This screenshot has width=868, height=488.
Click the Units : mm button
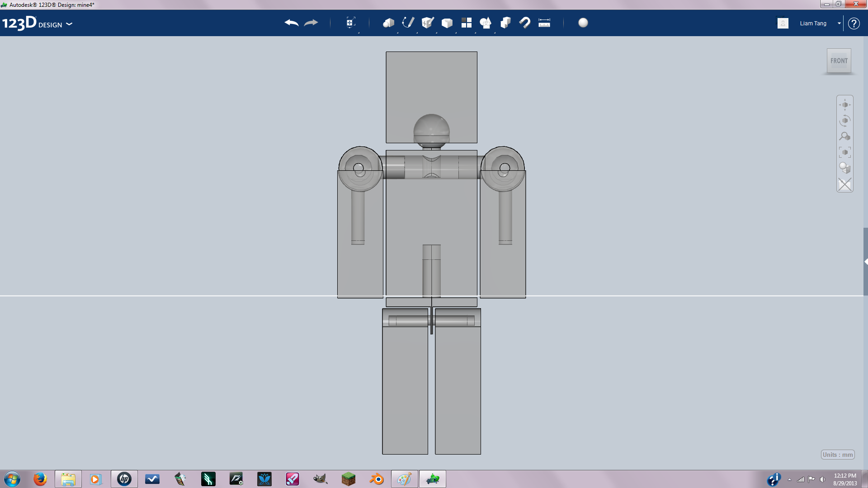838,455
